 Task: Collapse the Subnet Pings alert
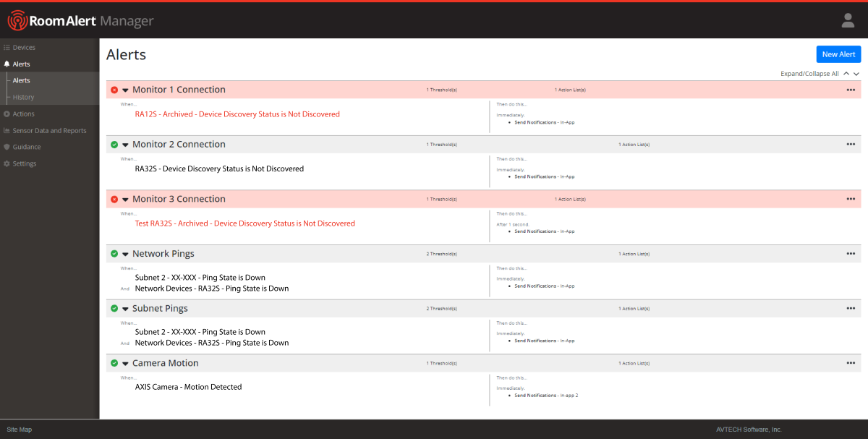coord(125,307)
